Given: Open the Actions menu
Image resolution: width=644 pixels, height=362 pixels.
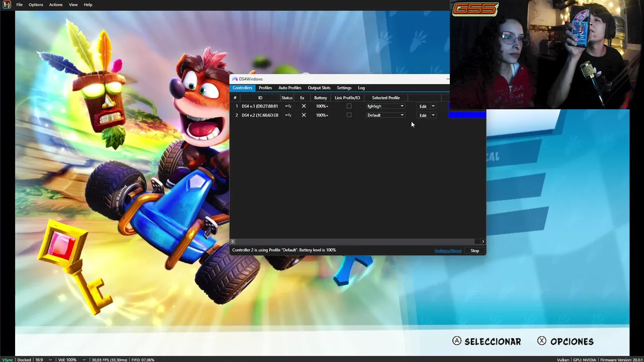Looking at the screenshot, I should click(56, 5).
